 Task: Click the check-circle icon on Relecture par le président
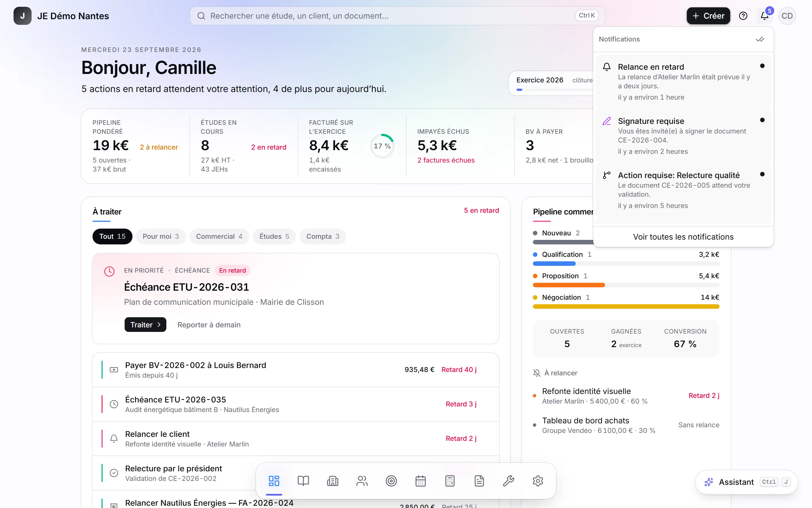[114, 473]
